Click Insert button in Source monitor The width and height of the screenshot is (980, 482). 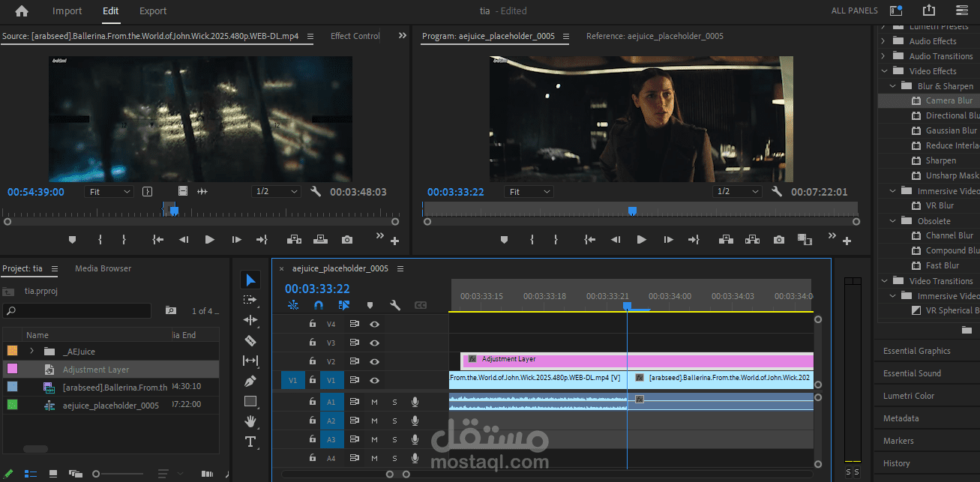[x=294, y=240]
